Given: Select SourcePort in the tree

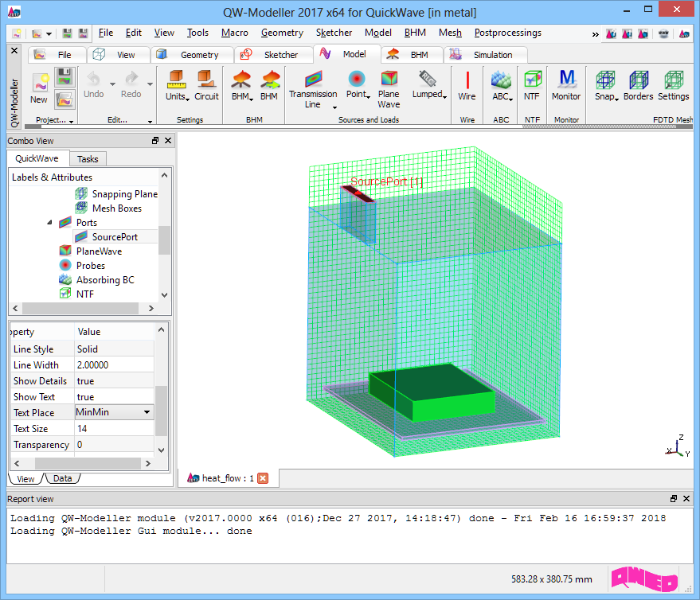Looking at the screenshot, I should pos(114,237).
